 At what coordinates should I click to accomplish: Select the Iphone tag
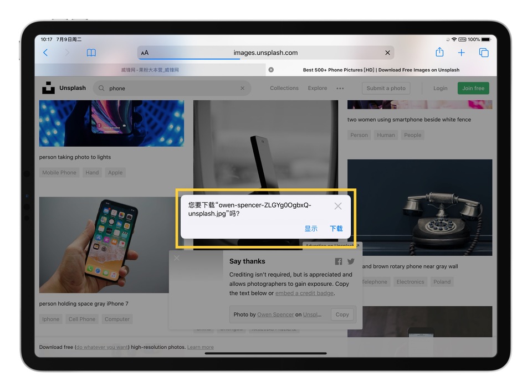coord(50,319)
